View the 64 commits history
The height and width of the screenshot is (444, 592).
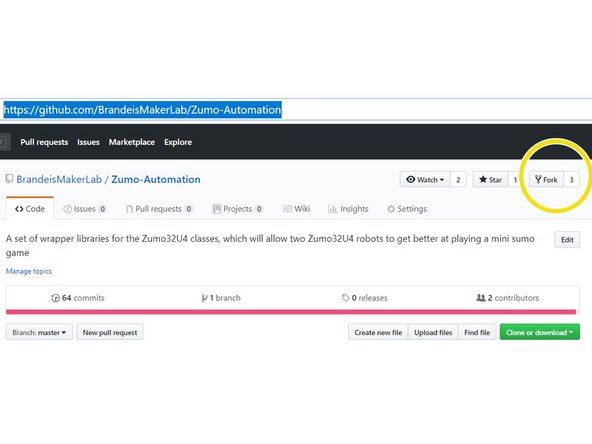78,298
